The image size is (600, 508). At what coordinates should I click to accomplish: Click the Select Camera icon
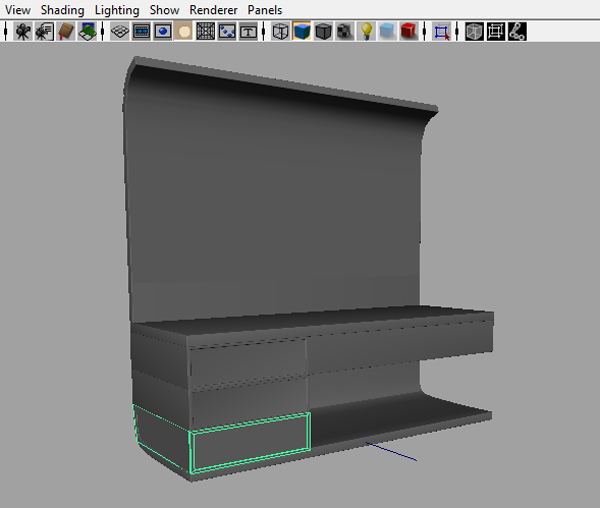(x=23, y=31)
